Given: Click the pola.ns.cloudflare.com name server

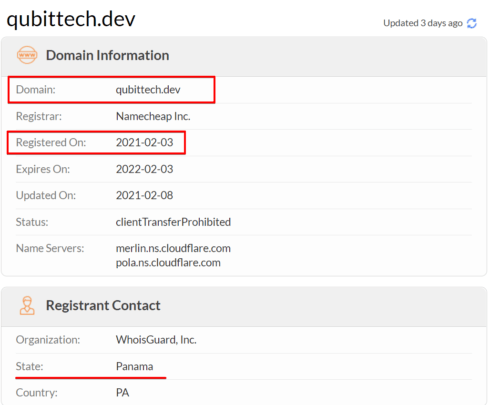Looking at the screenshot, I should click(168, 263).
